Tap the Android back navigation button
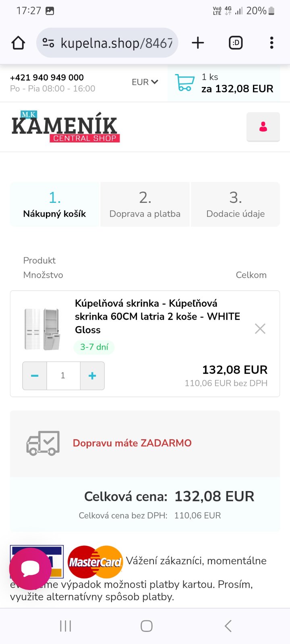Screen dimensions: 290x644 click(228, 626)
